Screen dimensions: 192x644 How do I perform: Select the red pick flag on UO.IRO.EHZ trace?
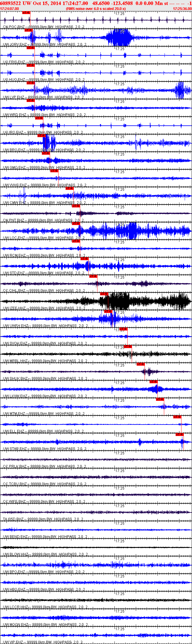(39, 118)
